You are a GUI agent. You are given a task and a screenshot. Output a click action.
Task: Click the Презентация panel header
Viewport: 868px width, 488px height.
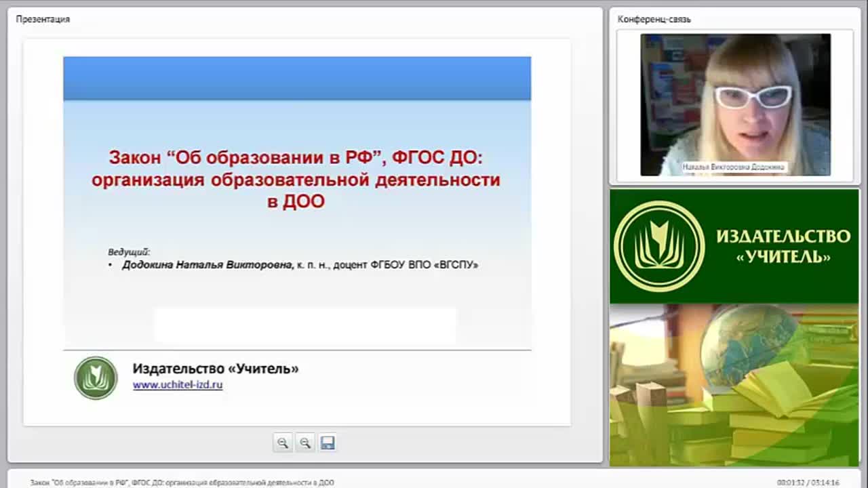click(43, 19)
